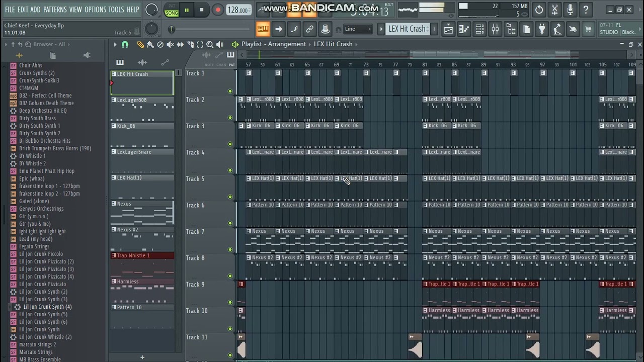Select the Draw pencil tool in playlist
Image resolution: width=644 pixels, height=362 pixels.
[x=140, y=44]
